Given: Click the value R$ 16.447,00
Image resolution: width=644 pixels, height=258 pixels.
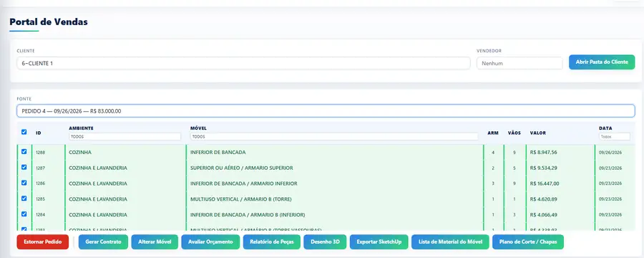Looking at the screenshot, I should point(545,183).
